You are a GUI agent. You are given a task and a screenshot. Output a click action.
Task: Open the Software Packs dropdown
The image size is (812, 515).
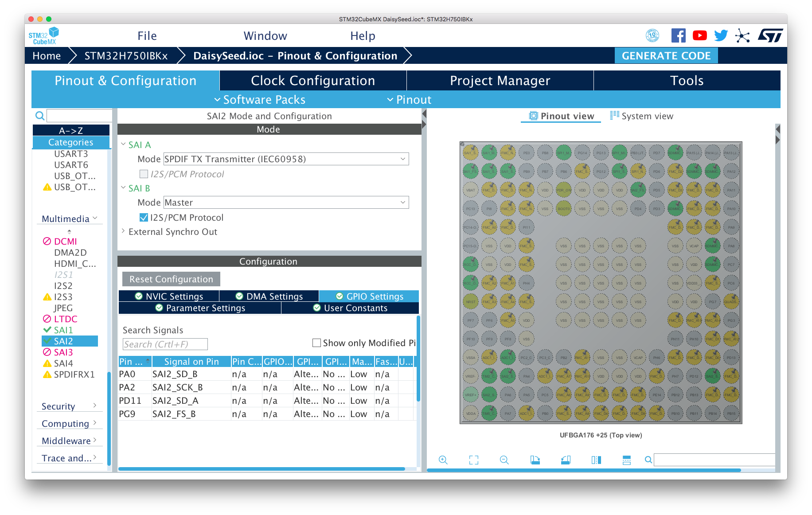260,100
